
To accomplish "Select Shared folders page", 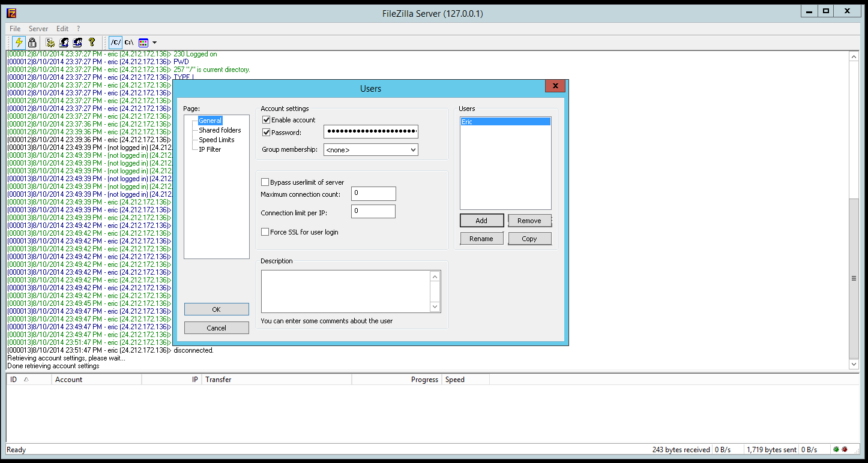I will pos(220,130).
